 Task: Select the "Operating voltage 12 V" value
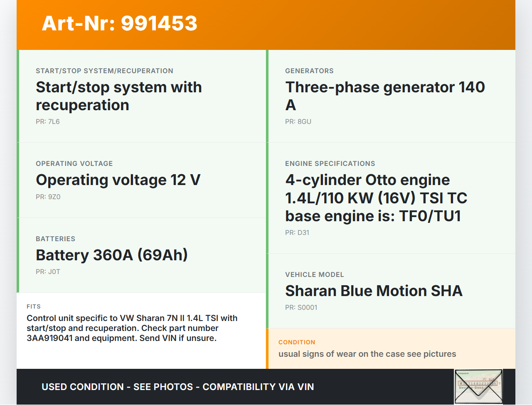118,180
